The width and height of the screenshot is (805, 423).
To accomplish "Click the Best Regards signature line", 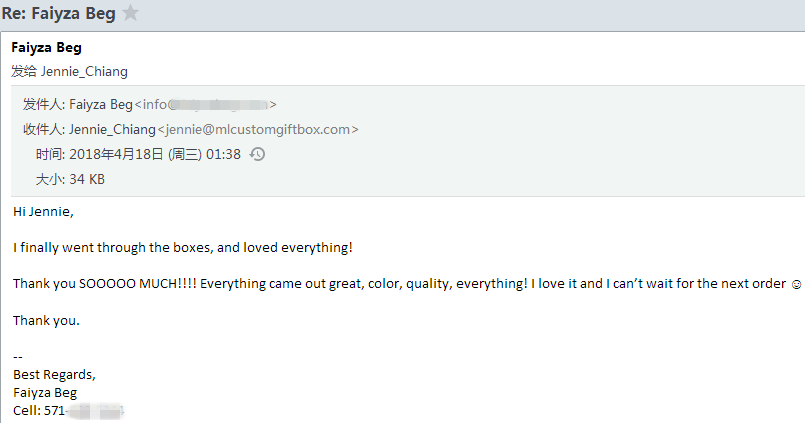I will click(x=54, y=374).
